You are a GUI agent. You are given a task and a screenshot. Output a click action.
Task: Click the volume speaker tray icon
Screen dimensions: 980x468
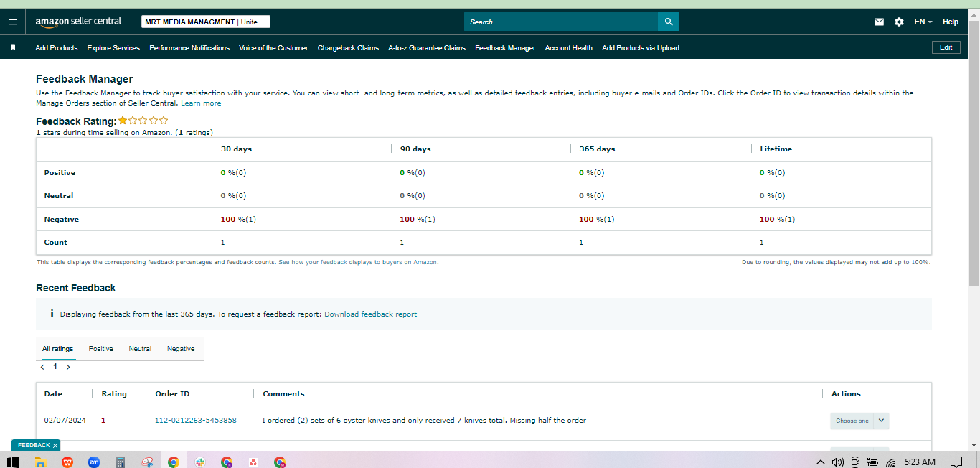837,462
